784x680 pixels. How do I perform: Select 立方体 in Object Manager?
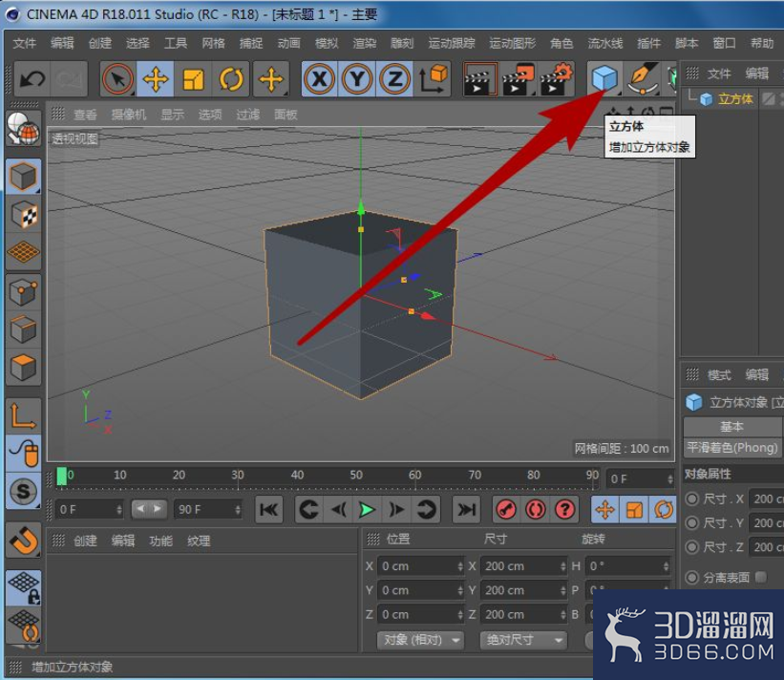click(735, 99)
